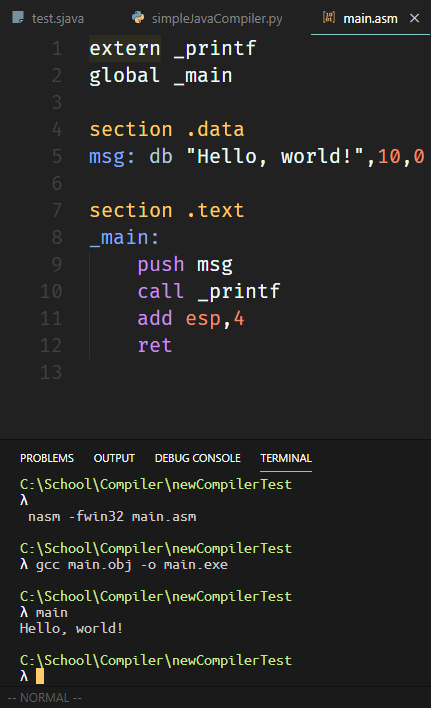
Task: Click line number 13 in the gutter
Action: point(51,373)
